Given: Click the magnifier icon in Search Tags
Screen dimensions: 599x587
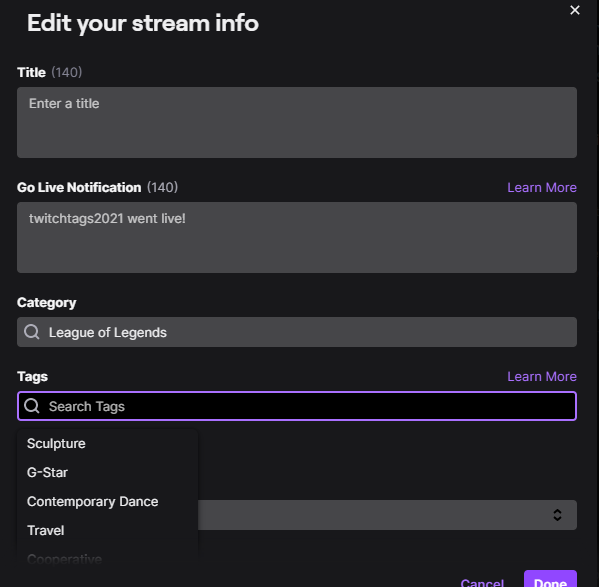Looking at the screenshot, I should [32, 406].
